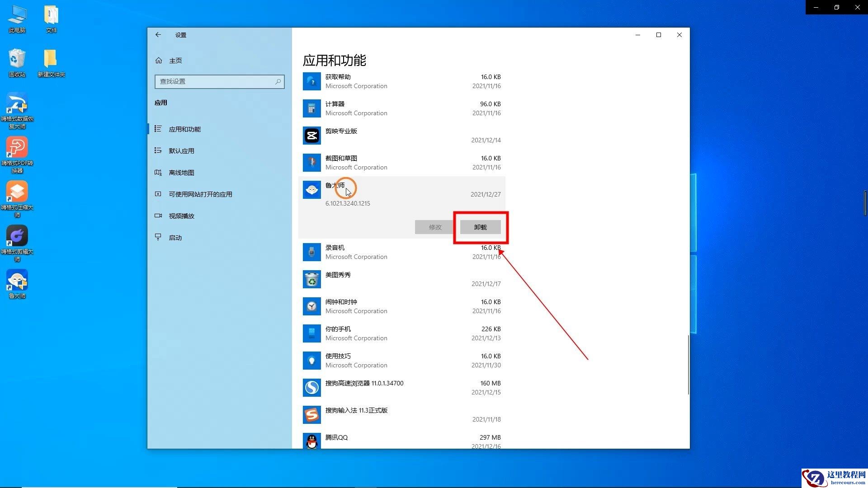Click the 计算器 (Calculator) app icon
Image resolution: width=868 pixels, height=488 pixels.
[311, 108]
